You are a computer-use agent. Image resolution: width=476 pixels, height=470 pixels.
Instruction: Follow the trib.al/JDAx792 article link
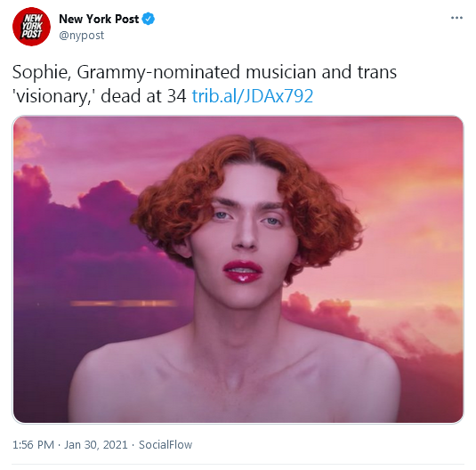point(253,96)
